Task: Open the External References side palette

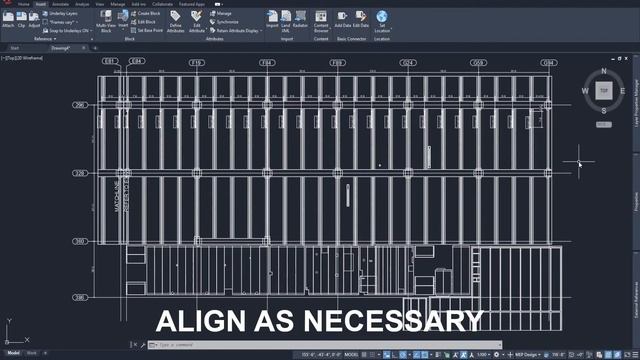Action: tap(636, 300)
